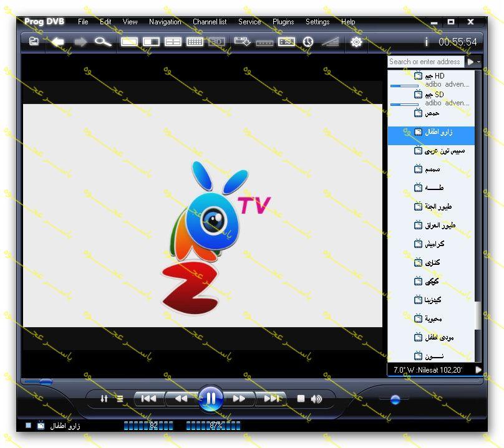Skip to next channel button
The height and width of the screenshot is (448, 504).
pos(271,399)
